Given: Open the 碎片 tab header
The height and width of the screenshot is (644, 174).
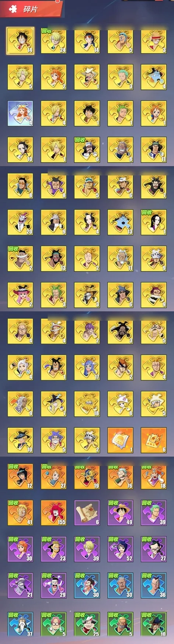Looking at the screenshot, I should point(30,9).
